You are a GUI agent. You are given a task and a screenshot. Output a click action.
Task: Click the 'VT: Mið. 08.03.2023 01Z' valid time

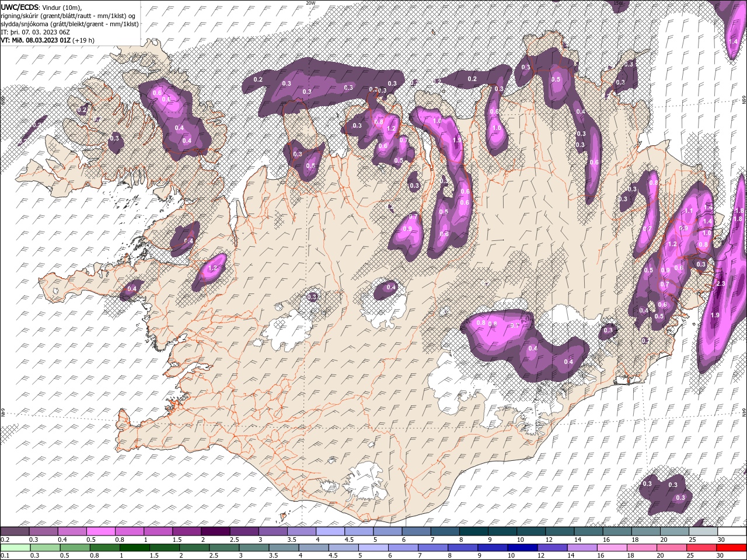[x=36, y=40]
